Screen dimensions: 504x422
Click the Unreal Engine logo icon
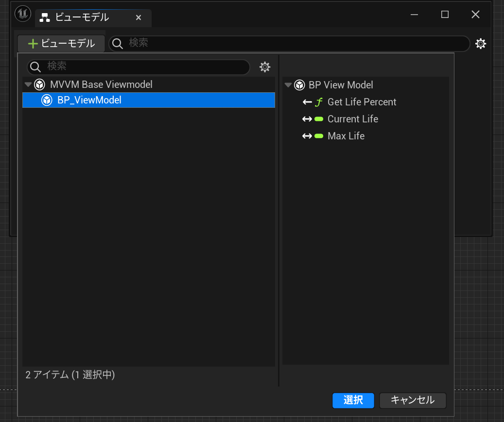23,14
